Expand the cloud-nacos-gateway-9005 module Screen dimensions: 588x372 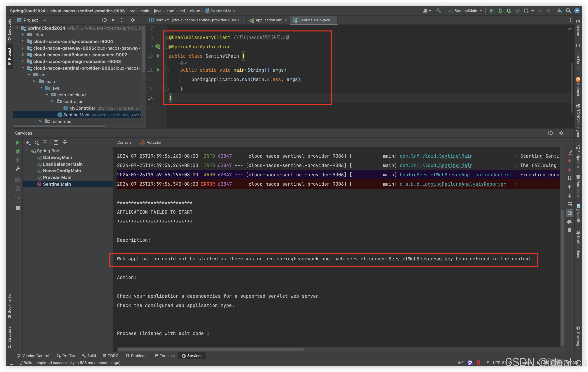23,48
